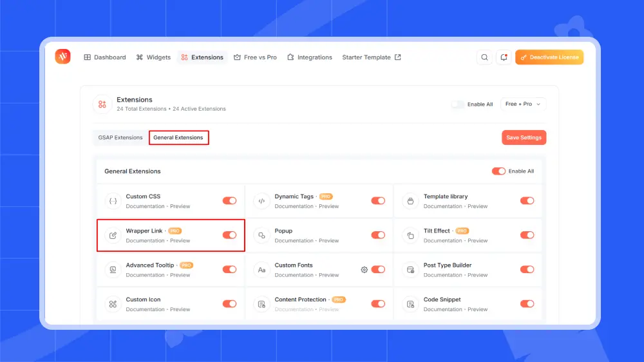Open the Integrations menu item
The image size is (644, 362).
310,57
